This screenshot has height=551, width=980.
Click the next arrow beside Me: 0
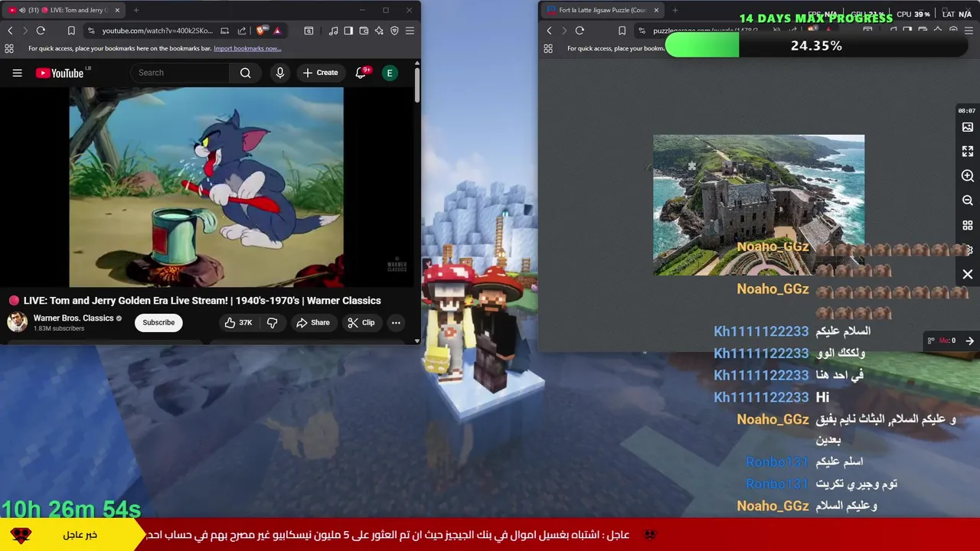970,341
